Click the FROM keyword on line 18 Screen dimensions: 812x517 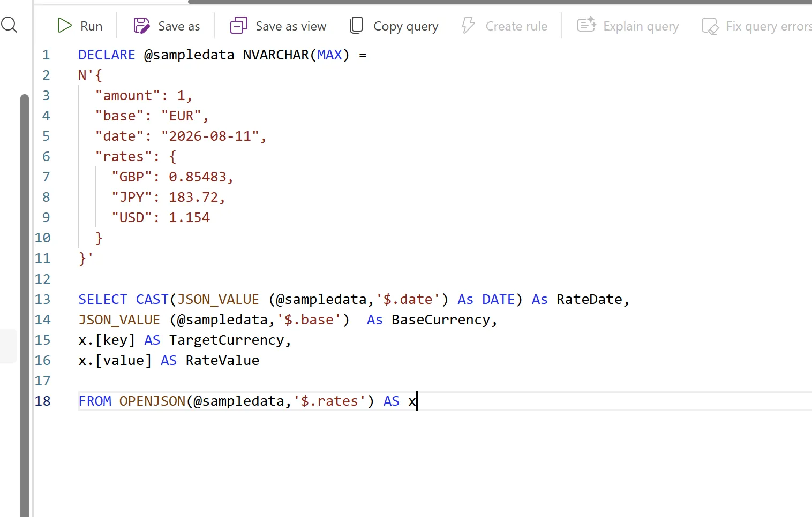pos(95,401)
